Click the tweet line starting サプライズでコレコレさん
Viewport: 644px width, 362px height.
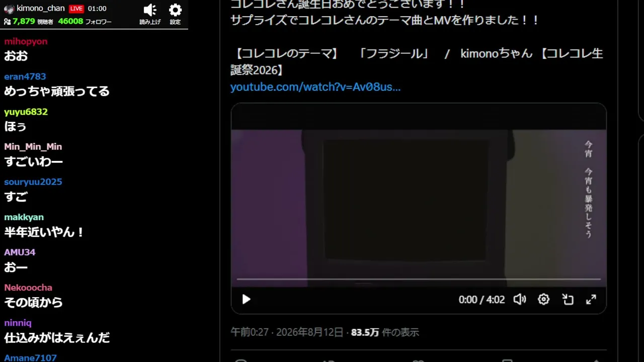coord(385,20)
